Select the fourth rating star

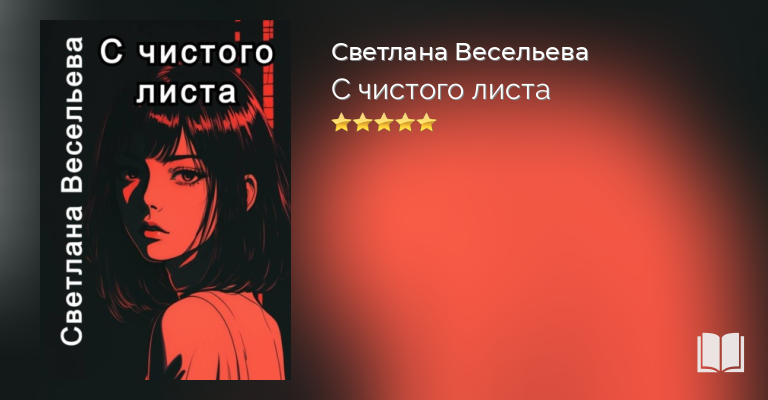tap(406, 122)
